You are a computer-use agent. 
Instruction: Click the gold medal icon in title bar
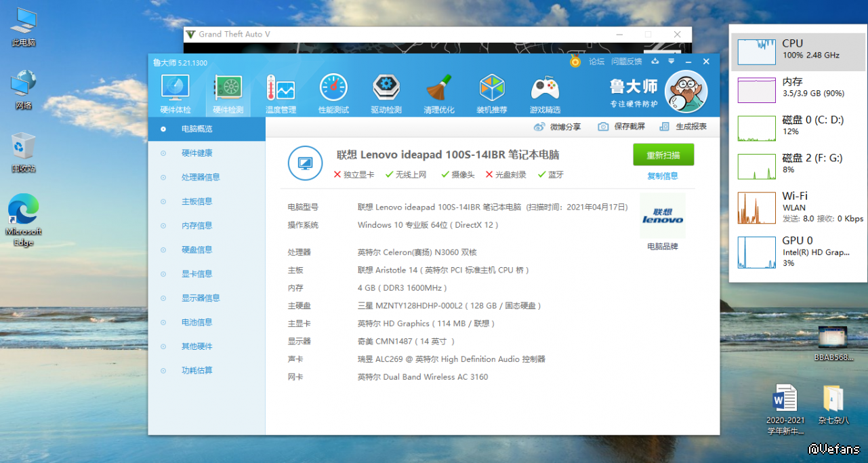(575, 62)
